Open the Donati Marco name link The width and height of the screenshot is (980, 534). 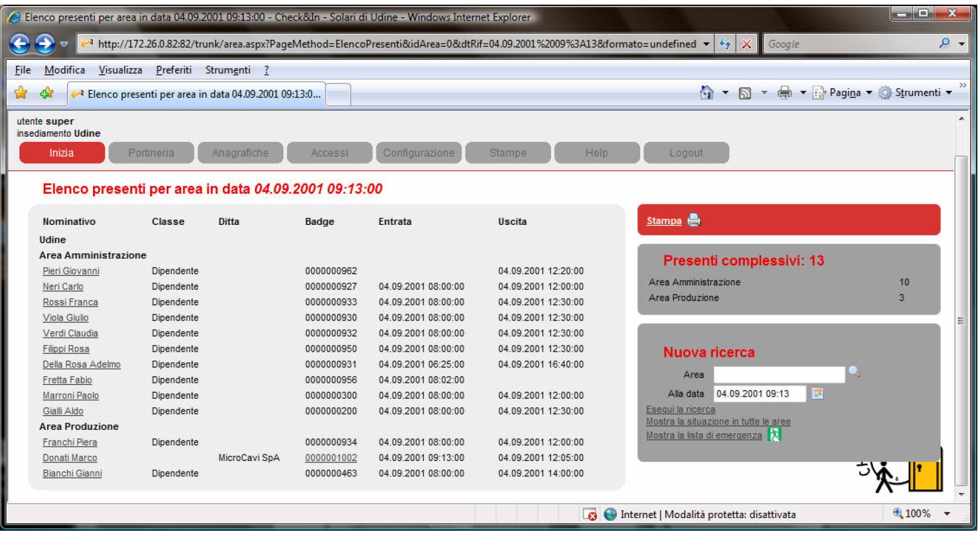tap(70, 458)
